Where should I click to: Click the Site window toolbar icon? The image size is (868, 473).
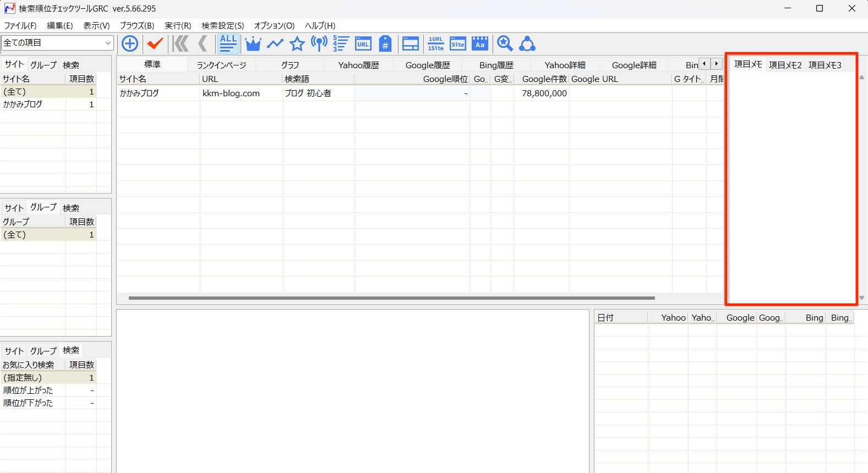pos(458,43)
